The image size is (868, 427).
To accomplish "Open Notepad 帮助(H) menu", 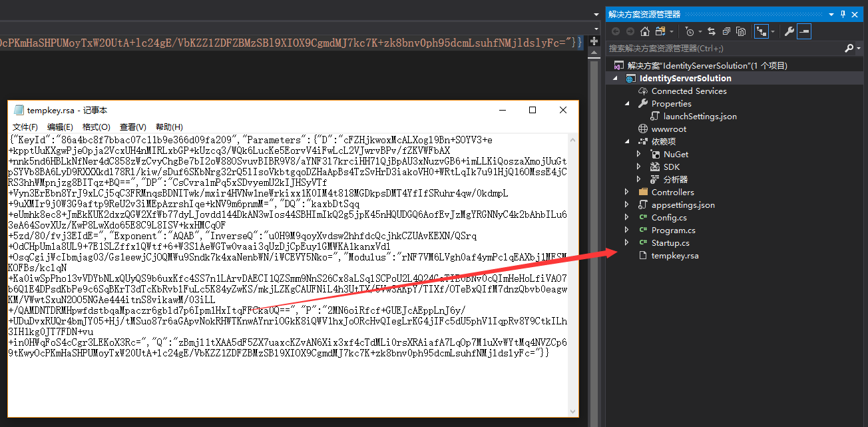I will tap(169, 127).
